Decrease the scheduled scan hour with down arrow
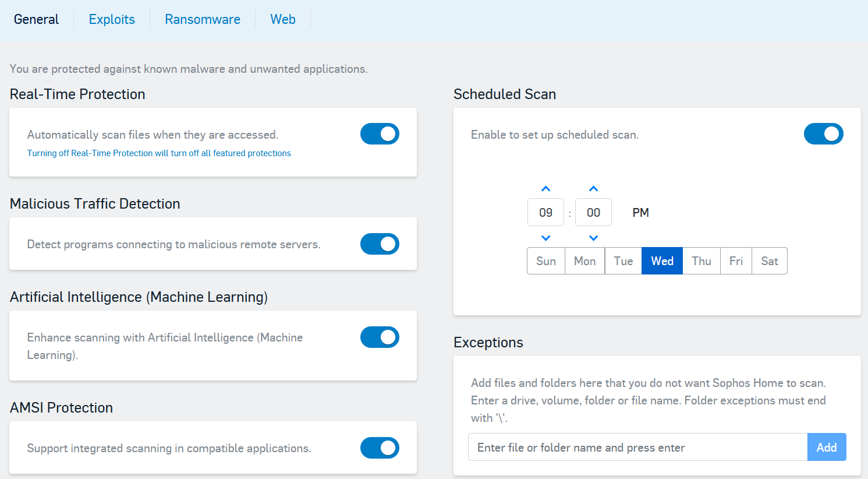This screenshot has width=868, height=479. click(545, 238)
